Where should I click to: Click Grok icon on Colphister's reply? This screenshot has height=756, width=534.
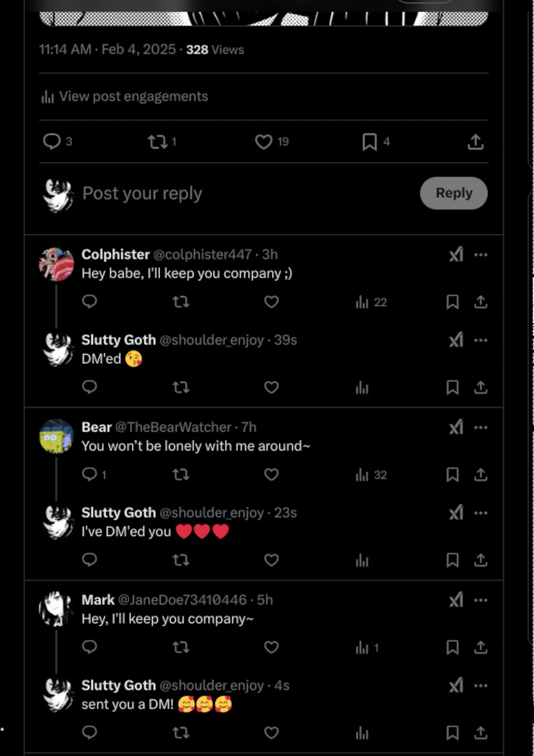pos(456,254)
